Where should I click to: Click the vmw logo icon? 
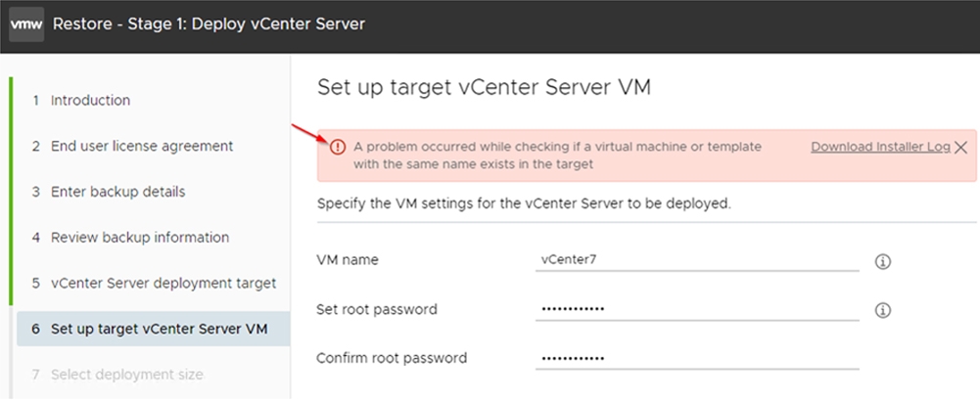tap(26, 24)
